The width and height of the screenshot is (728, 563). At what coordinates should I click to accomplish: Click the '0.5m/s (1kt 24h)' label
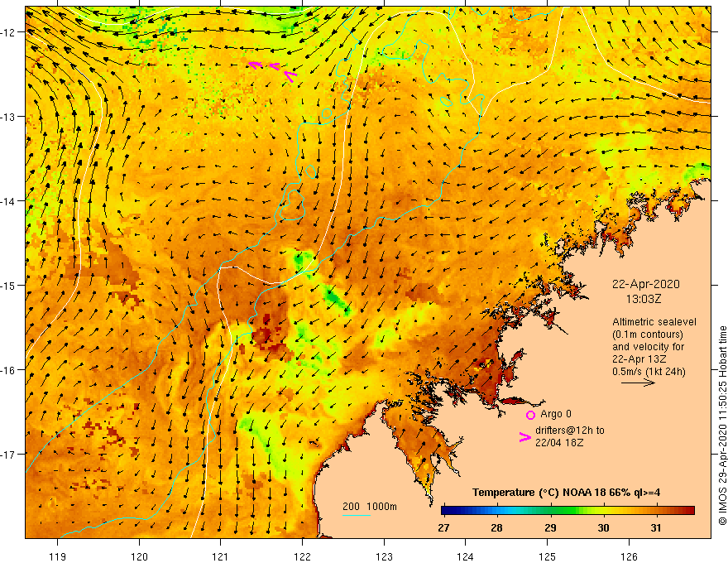point(649,372)
